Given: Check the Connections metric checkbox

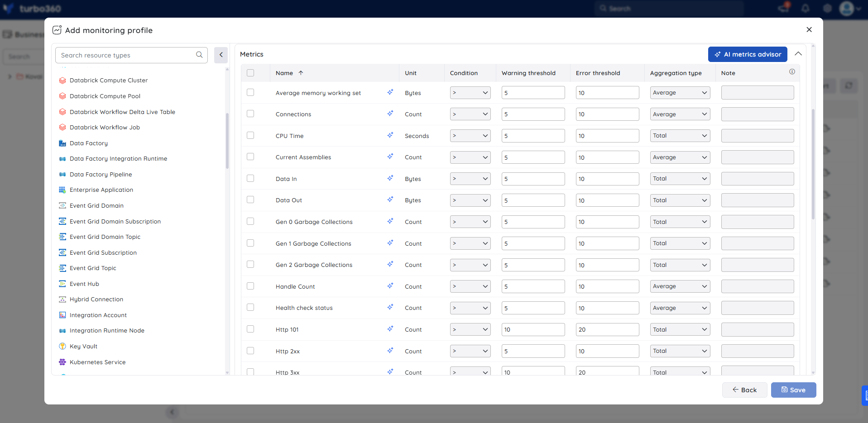Looking at the screenshot, I should click(250, 114).
